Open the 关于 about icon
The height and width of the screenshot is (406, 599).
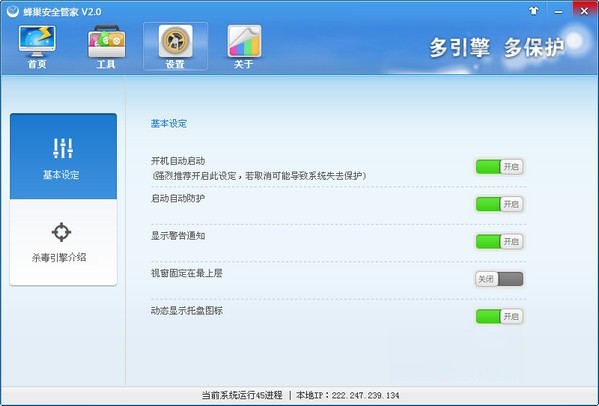244,41
